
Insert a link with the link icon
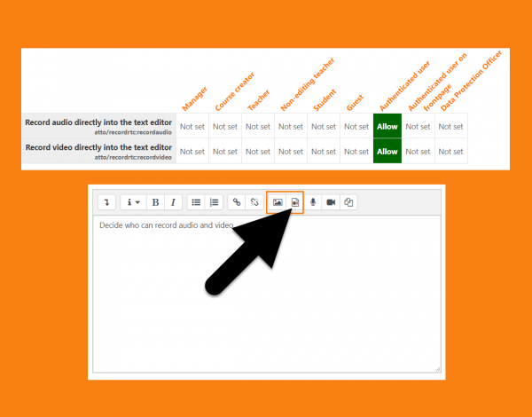pos(236,202)
